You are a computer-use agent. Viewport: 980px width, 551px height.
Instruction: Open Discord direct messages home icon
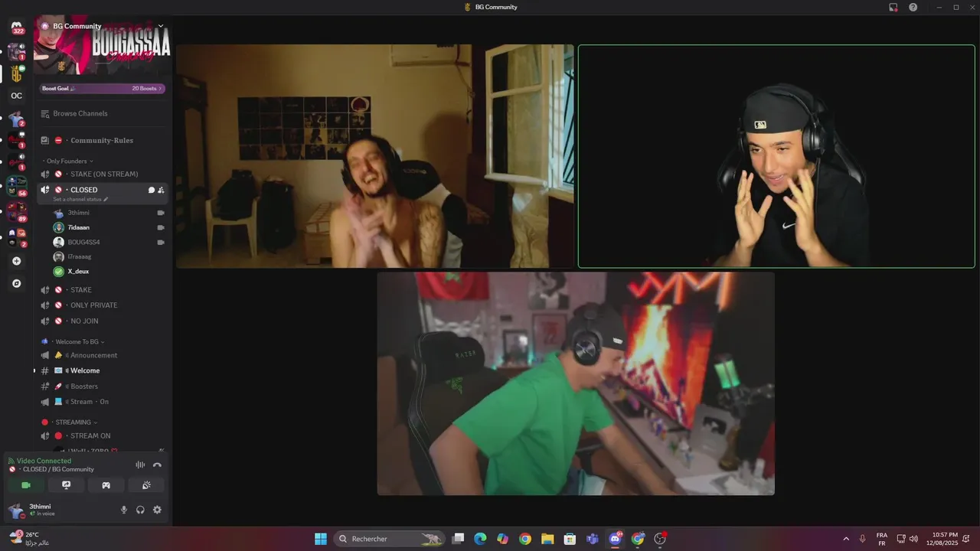click(17, 28)
